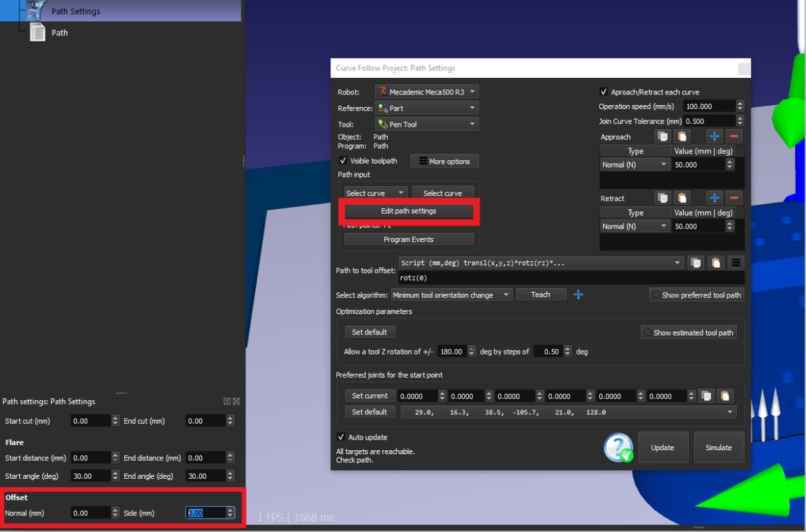Open the Robot dropdown showing Mecademic Meca500 R3
The width and height of the screenshot is (806, 532).
pos(426,92)
